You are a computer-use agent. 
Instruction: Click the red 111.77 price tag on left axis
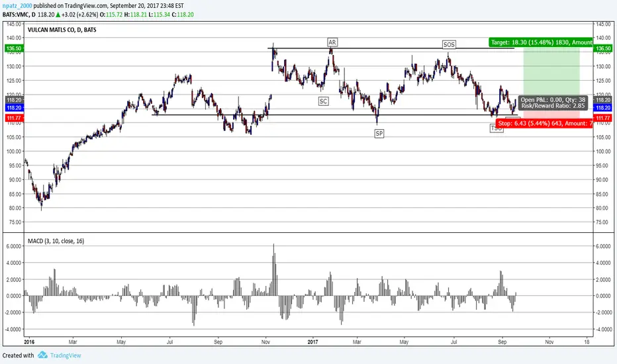click(14, 118)
